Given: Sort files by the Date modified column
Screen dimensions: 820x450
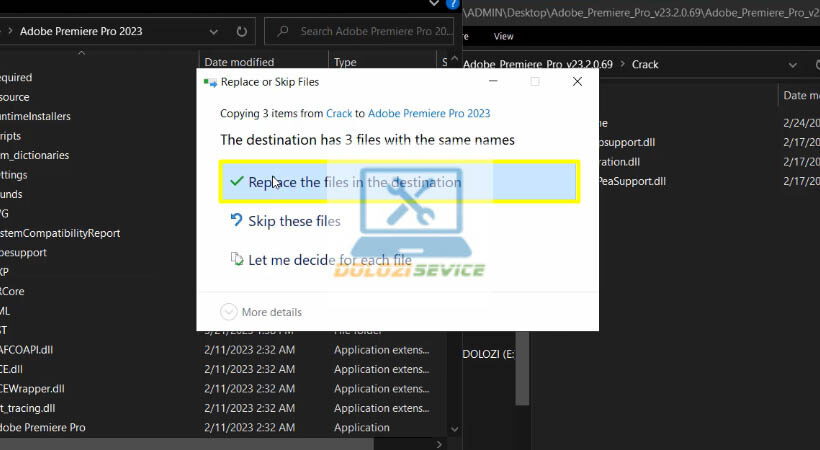Looking at the screenshot, I should pos(240,62).
